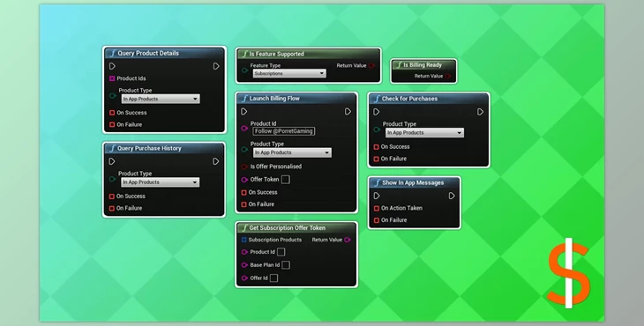Open Product Type dropdown in Launch Billing Flow
The height and width of the screenshot is (326, 644).
pyautogui.click(x=292, y=152)
